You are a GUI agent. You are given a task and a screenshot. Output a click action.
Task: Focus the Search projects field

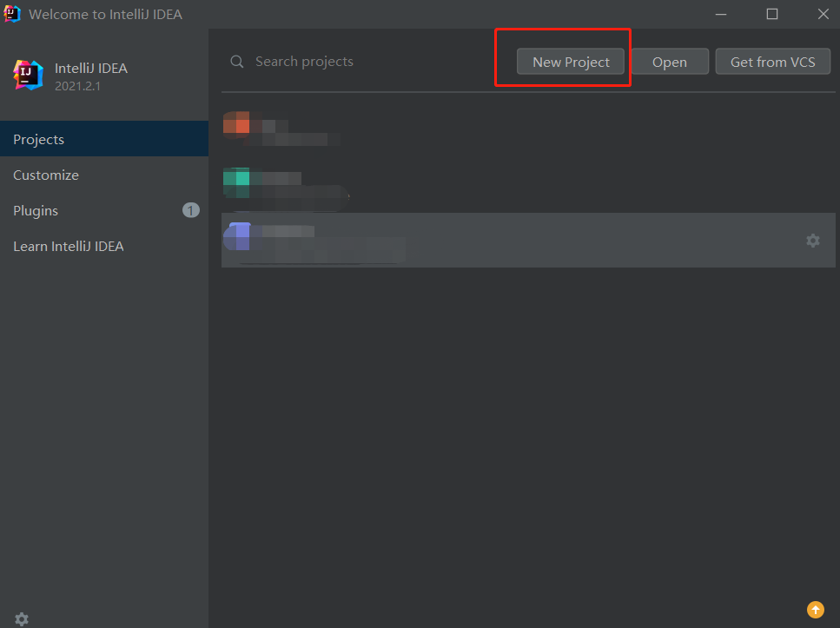pyautogui.click(x=370, y=62)
